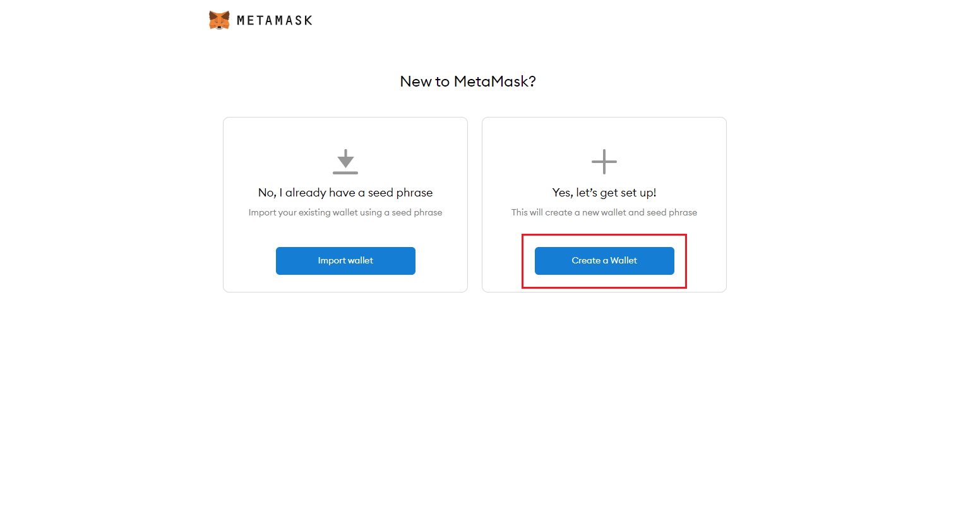This screenshot has height=525, width=980.
Task: Select the download arrow import icon
Action: [x=345, y=162]
